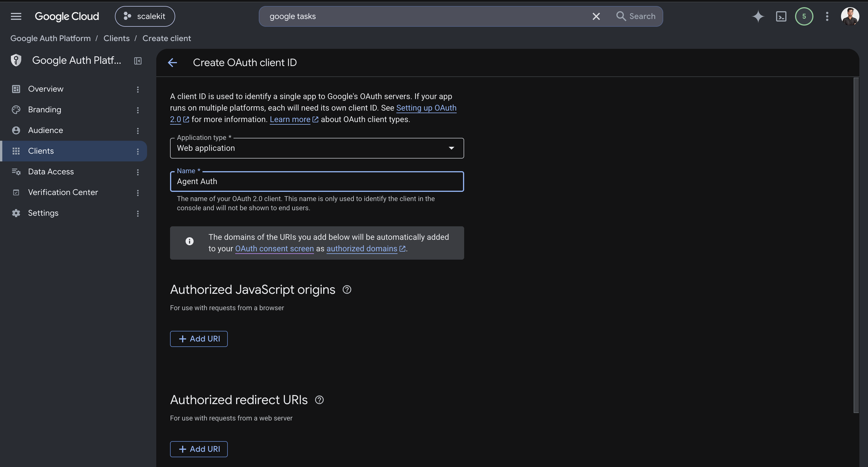Open the OAuth consent screen link
Viewport: 868px width, 467px height.
pyautogui.click(x=274, y=249)
